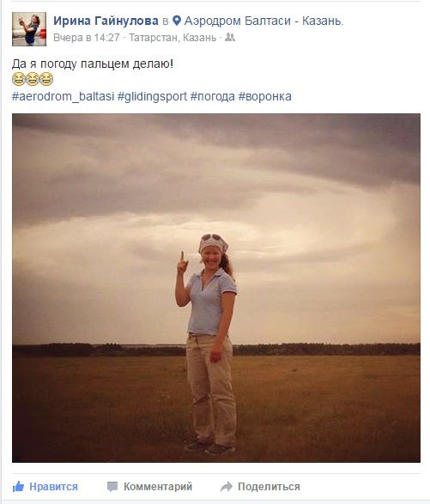This screenshot has height=504, width=430.
Task: Open Ирина Гайнулова's profile via name link
Action: (x=106, y=21)
